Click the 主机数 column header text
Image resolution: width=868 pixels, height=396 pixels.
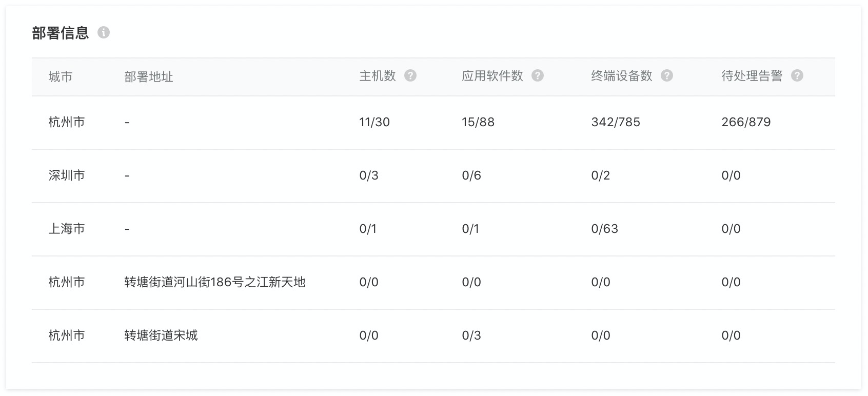click(x=378, y=76)
